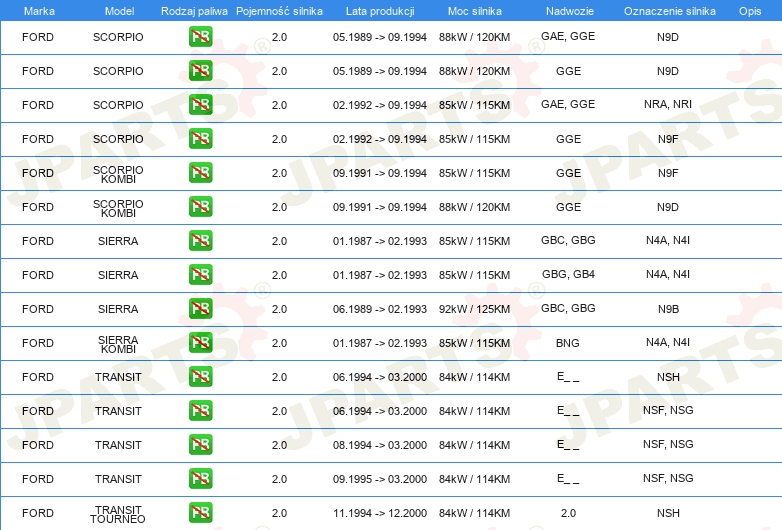Click SIERRA model in the GBG, GB4 row
The width and height of the screenshot is (782, 530).
tap(118, 275)
